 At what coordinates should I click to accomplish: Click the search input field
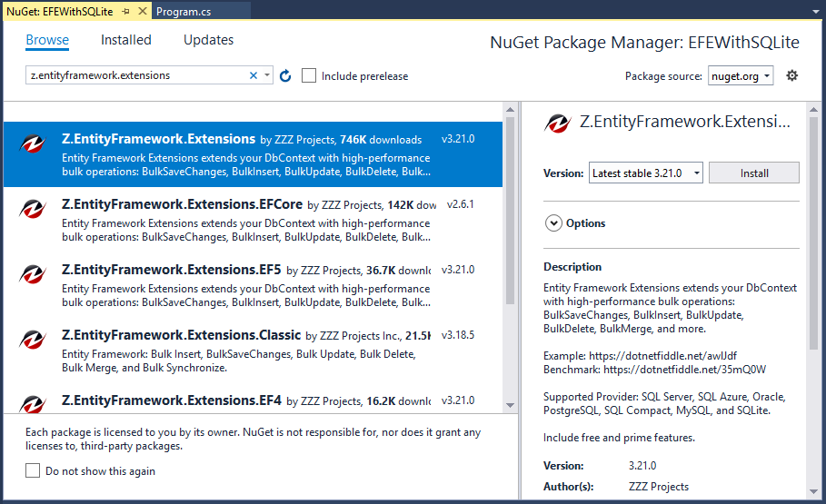click(x=137, y=75)
